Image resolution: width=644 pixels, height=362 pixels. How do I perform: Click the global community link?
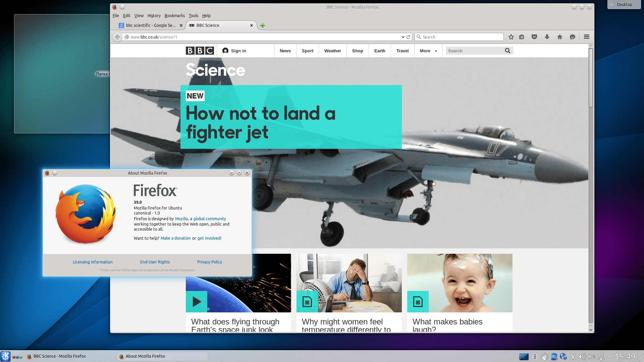click(x=210, y=219)
